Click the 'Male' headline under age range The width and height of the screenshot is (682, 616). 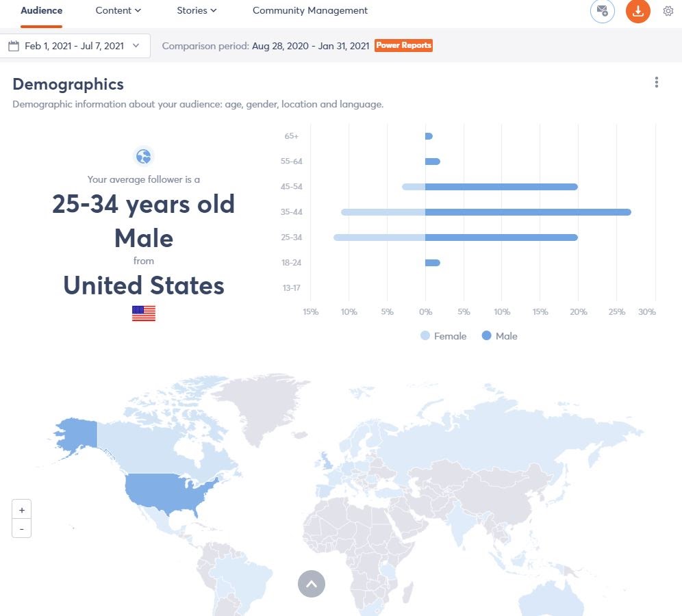click(x=144, y=239)
